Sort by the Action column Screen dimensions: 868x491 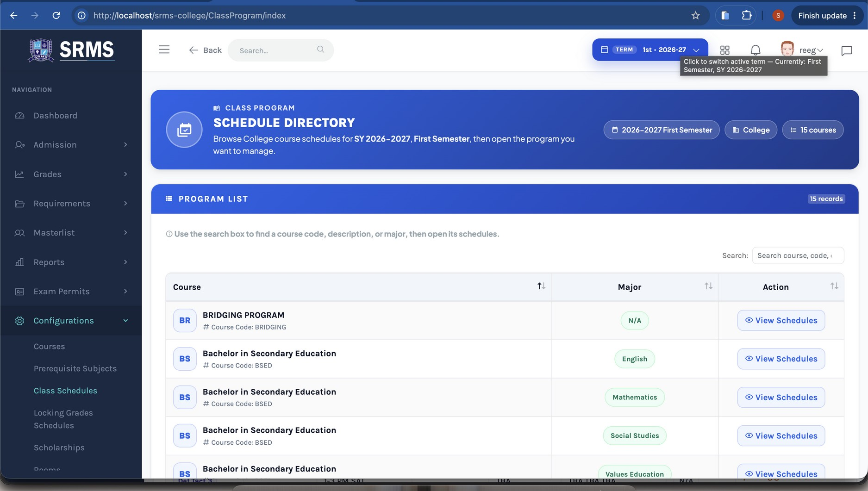(x=781, y=287)
